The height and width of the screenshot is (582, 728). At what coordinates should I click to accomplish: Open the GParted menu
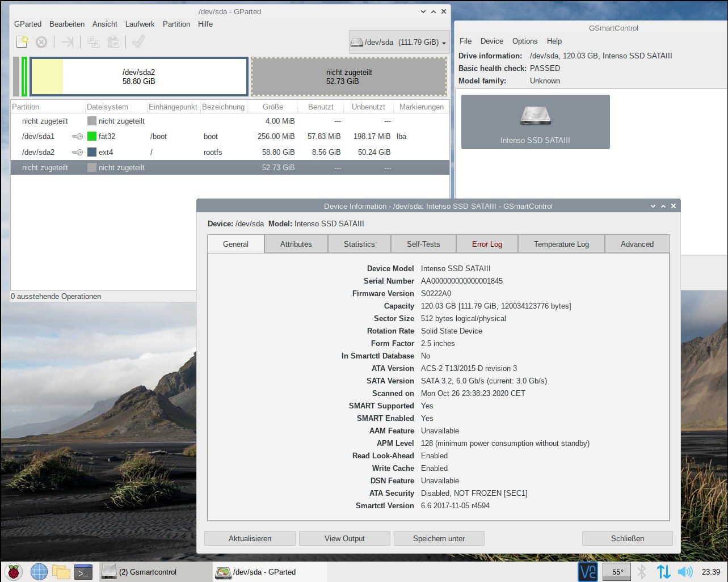(28, 24)
